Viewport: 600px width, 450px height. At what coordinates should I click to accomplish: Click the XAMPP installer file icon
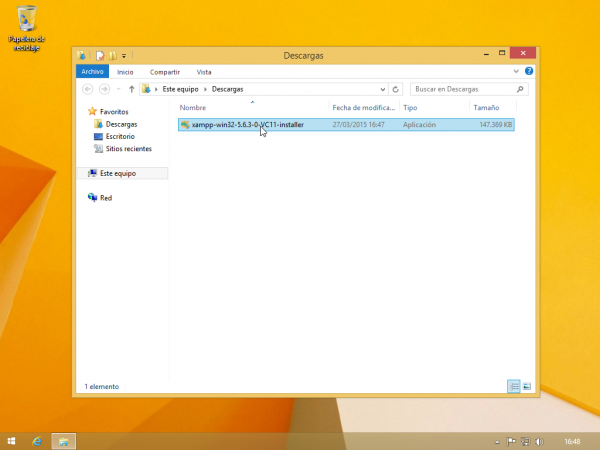coord(185,125)
